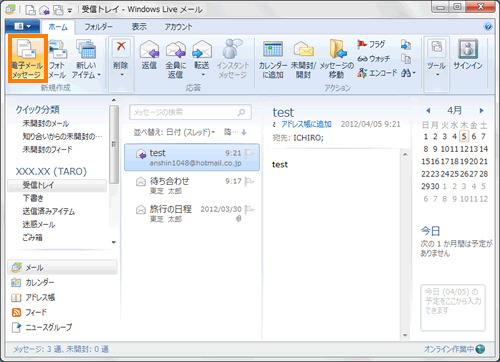Open the 新しいアイテム dropdown

coord(86,59)
